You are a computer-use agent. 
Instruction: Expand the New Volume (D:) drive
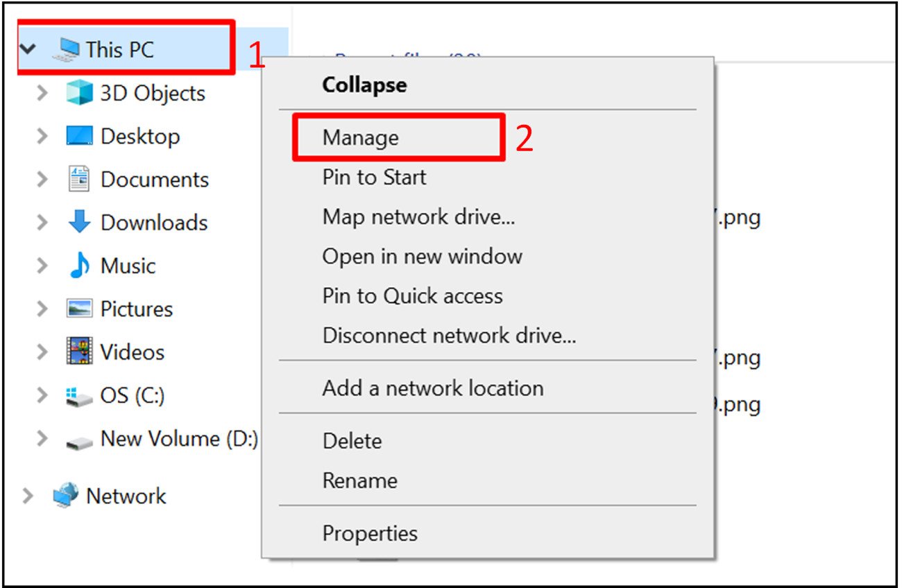click(42, 438)
